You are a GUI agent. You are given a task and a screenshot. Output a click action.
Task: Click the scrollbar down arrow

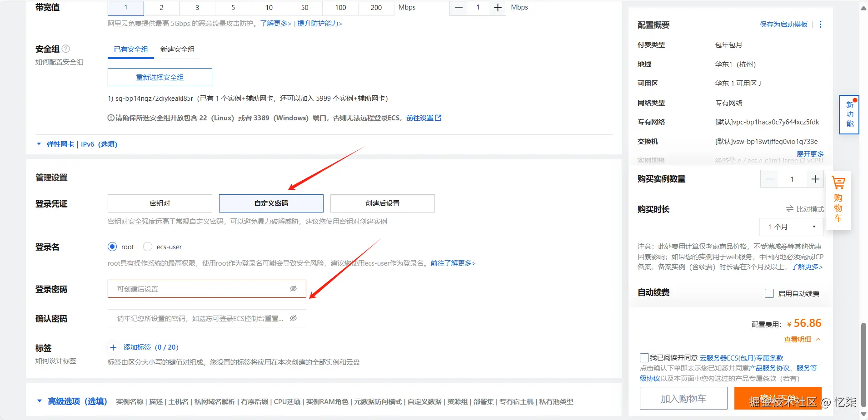pyautogui.click(x=863, y=414)
